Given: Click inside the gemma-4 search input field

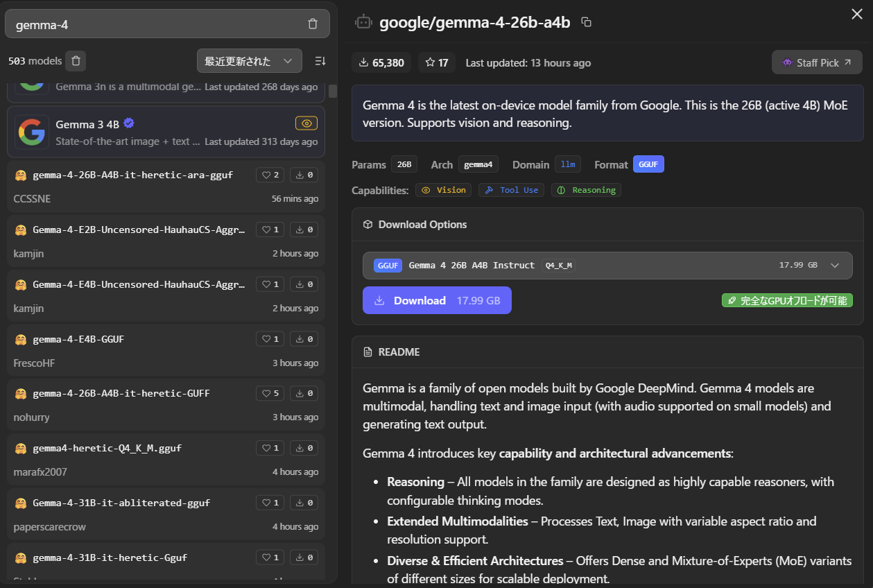Looking at the screenshot, I should 153,25.
